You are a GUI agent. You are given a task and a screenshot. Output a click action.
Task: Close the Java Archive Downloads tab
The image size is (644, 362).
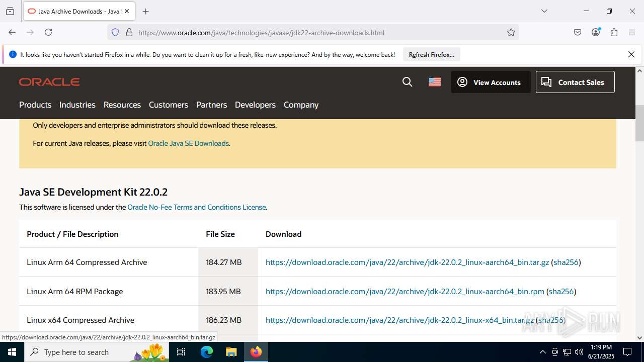[x=127, y=11]
